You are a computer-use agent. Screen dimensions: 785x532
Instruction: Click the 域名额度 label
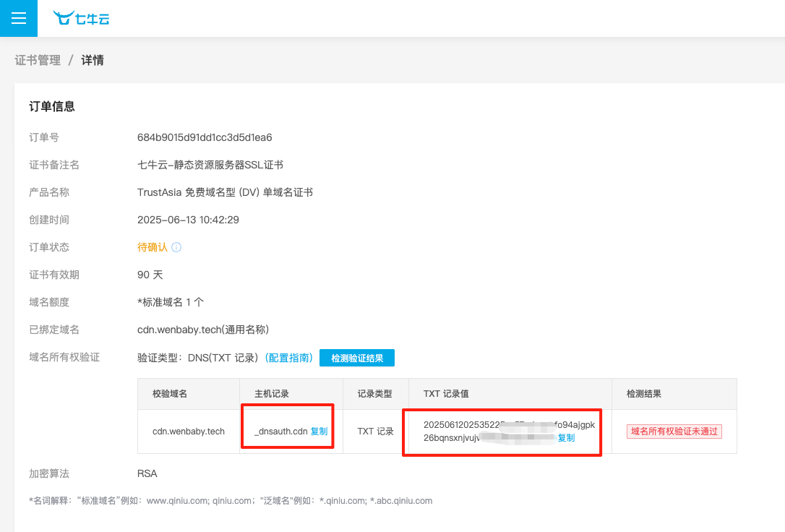[x=49, y=302]
